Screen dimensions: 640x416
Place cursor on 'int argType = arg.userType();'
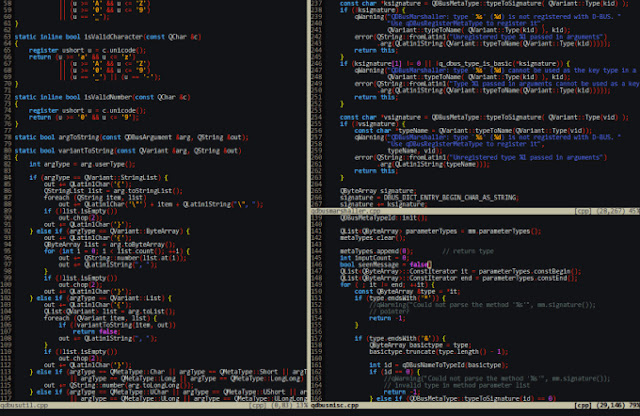82,164
